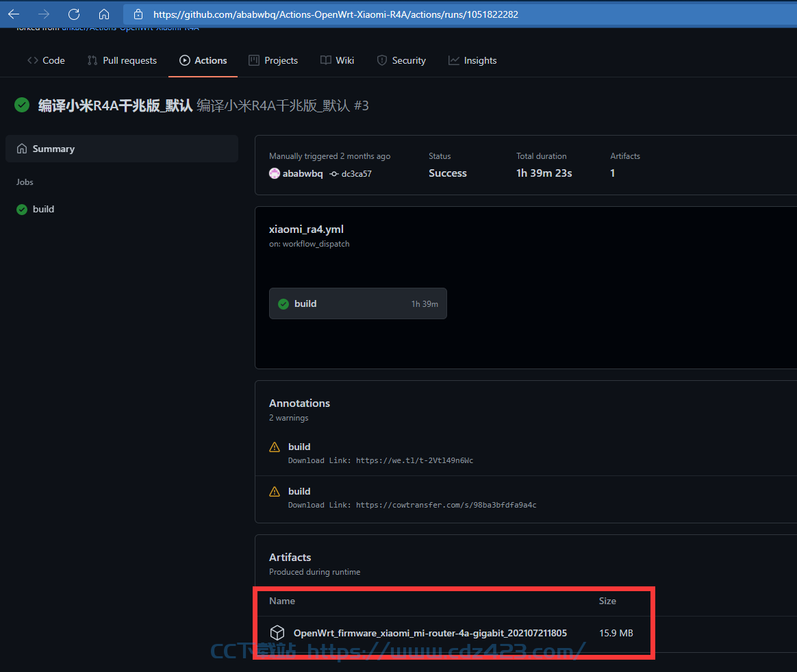Click the 15.9 MB artifact size

(616, 633)
